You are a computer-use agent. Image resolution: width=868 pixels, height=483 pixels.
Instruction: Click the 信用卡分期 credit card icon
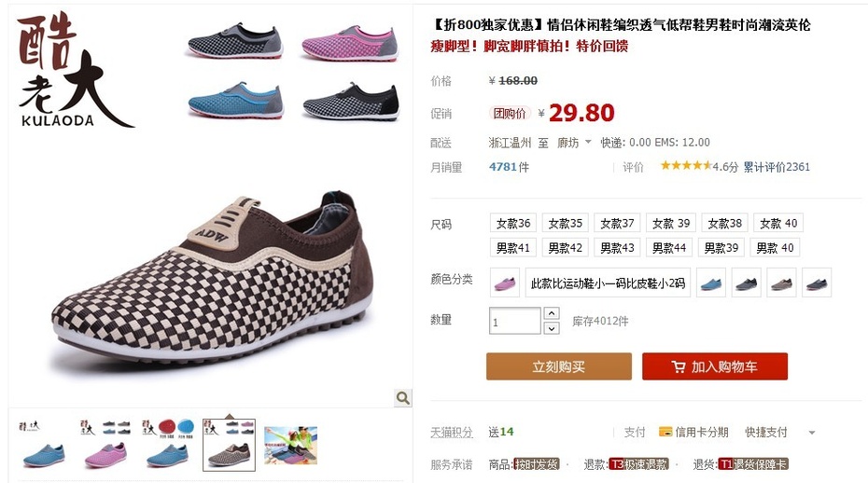pyautogui.click(x=665, y=432)
